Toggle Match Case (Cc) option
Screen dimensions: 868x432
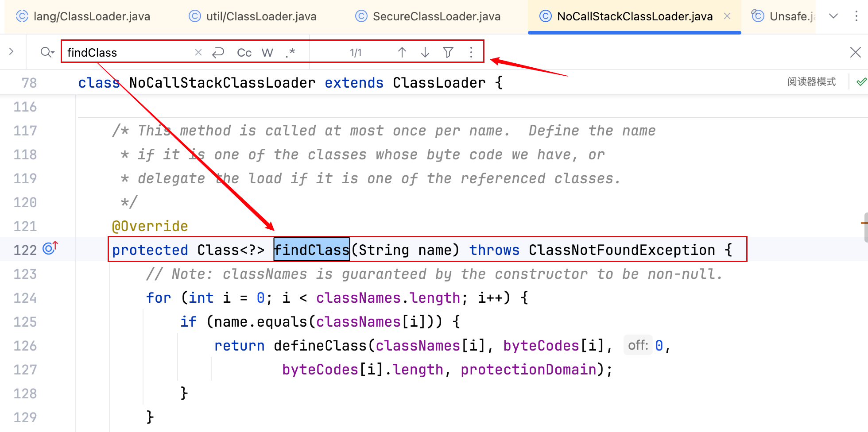[244, 53]
